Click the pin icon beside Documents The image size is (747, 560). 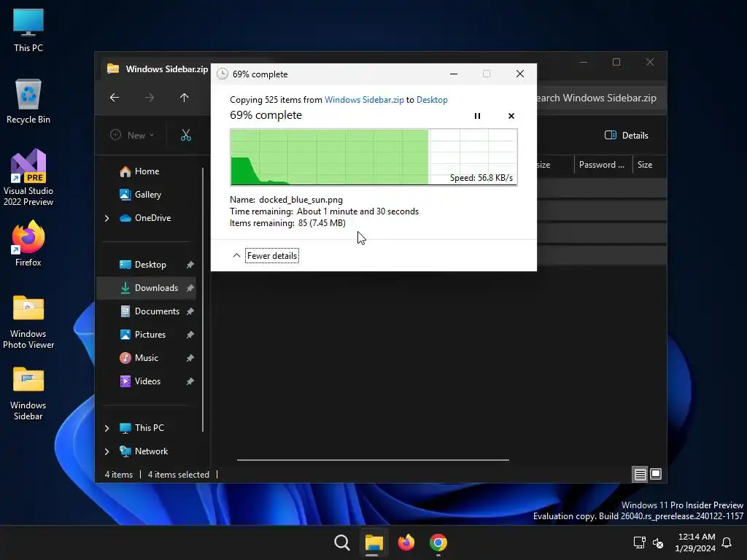[x=190, y=311]
